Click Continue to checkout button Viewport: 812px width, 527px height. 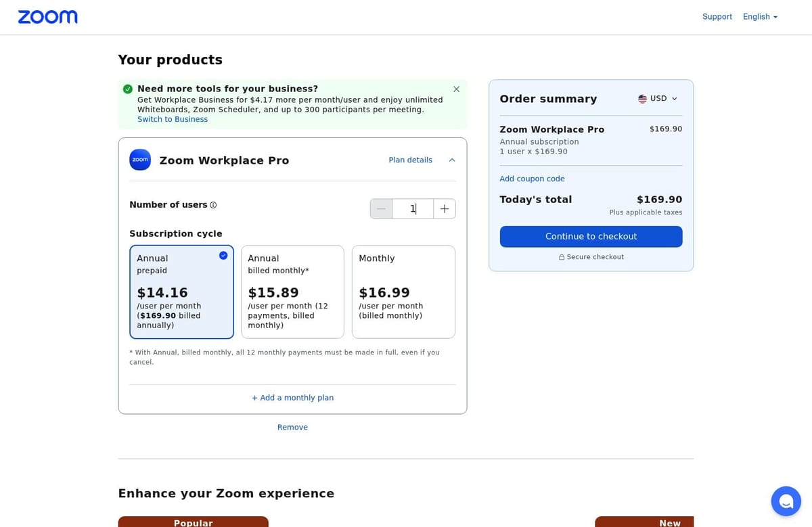591,236
